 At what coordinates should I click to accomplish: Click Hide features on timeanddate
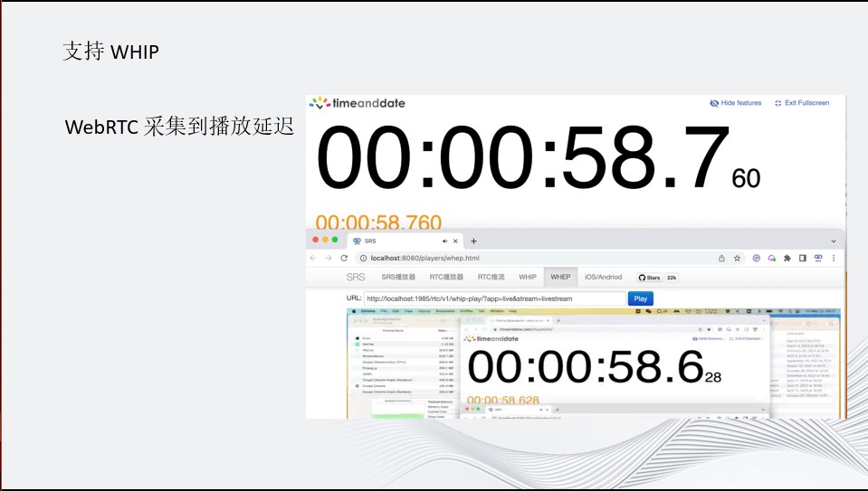pyautogui.click(x=736, y=103)
